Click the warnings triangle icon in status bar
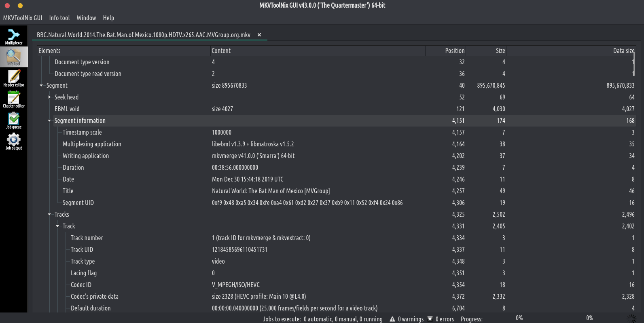644x323 pixels. tap(392, 319)
